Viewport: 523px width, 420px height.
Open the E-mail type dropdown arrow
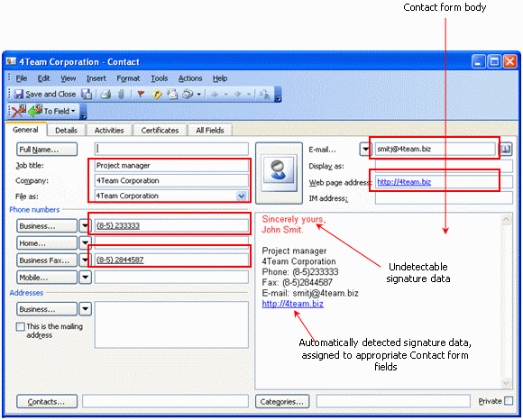click(x=365, y=149)
